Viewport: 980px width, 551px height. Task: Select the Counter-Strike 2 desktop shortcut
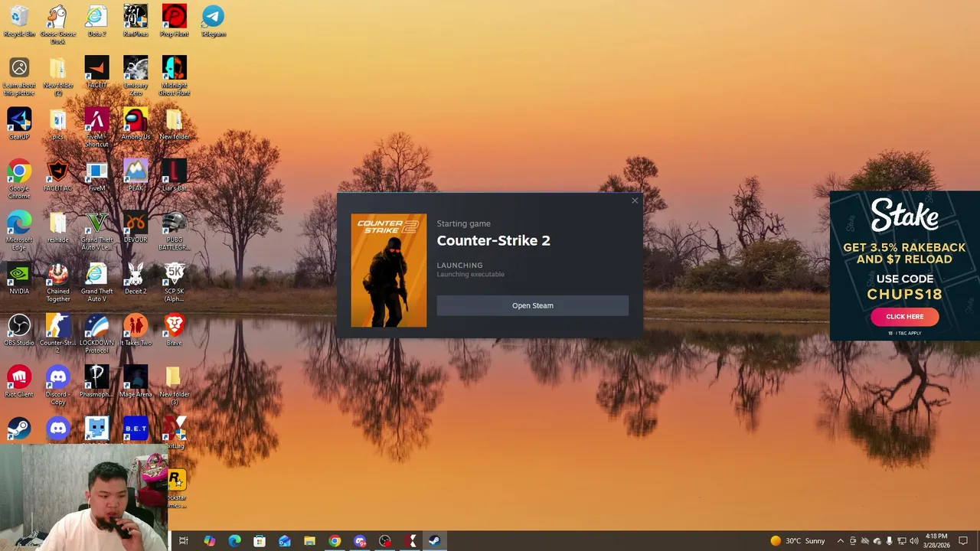[x=58, y=334]
